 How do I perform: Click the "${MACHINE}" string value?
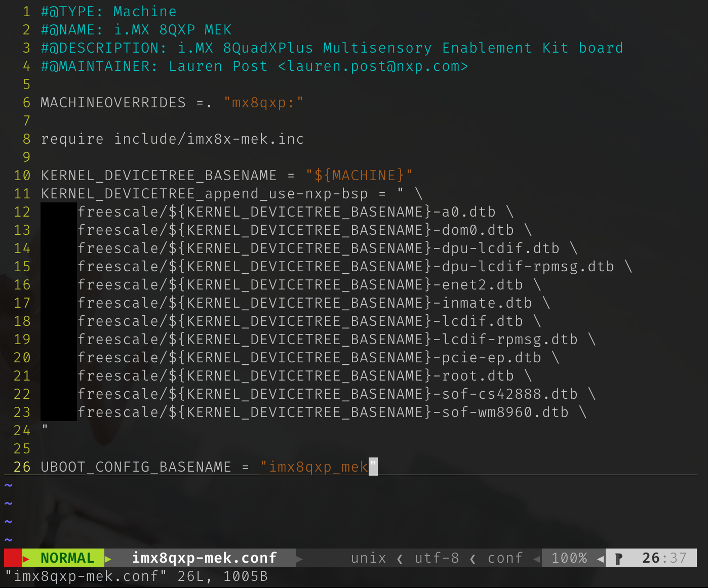[359, 175]
